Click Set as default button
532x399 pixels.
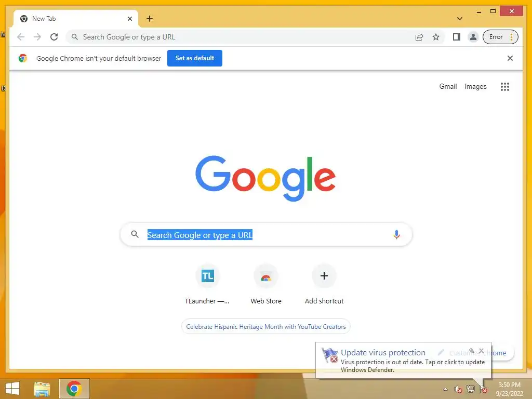pos(195,58)
